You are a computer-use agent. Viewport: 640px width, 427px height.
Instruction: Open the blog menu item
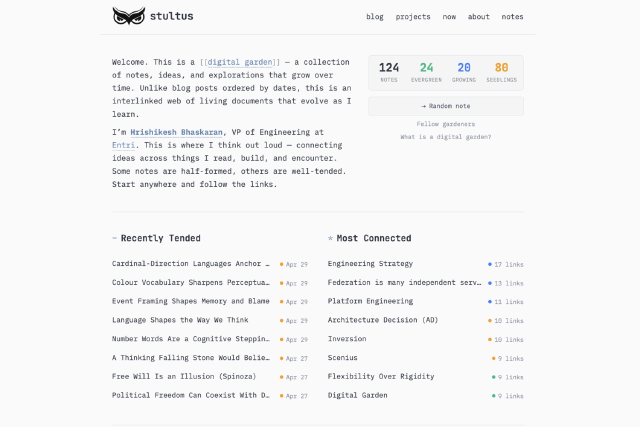tap(375, 17)
